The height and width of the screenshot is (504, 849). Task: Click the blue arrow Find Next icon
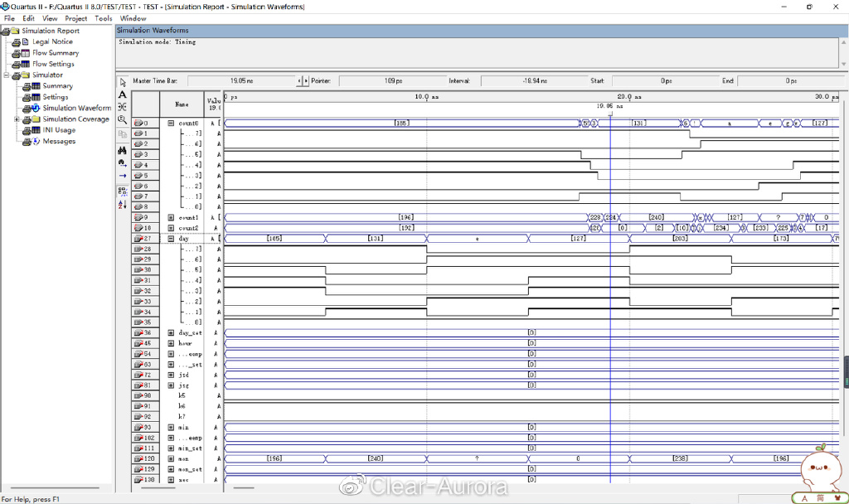coord(123,176)
